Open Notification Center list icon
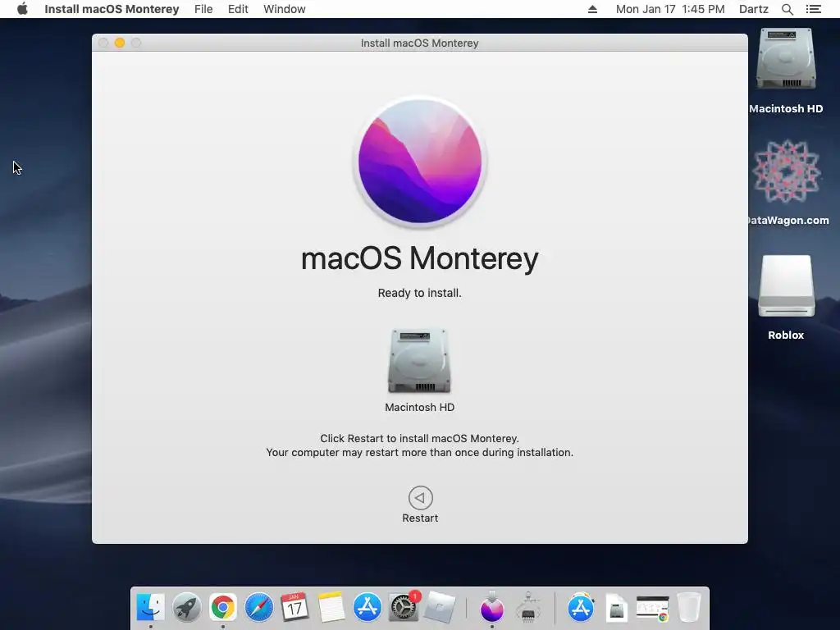 pyautogui.click(x=814, y=9)
